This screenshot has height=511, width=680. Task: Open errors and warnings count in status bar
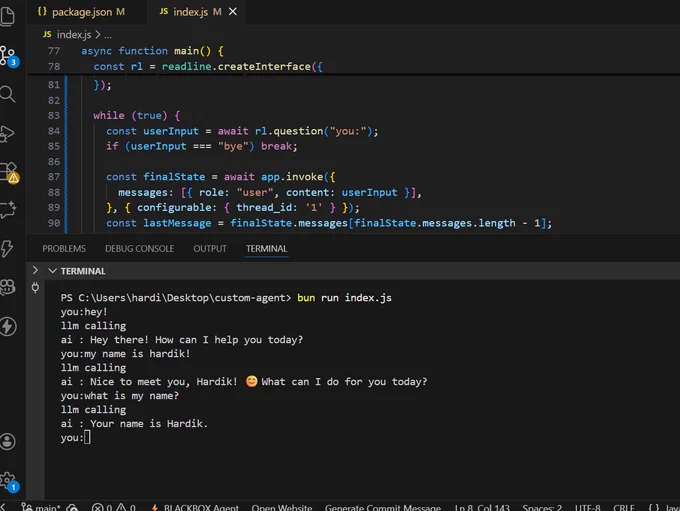(114, 508)
